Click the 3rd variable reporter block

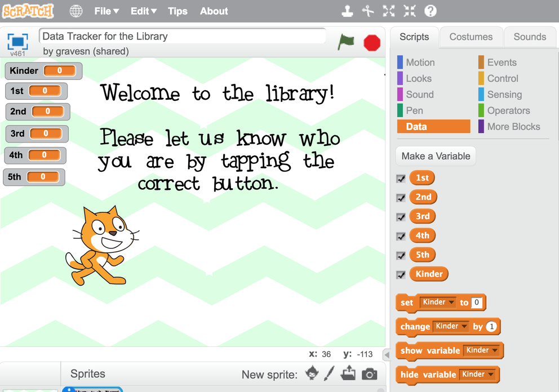pyautogui.click(x=423, y=216)
